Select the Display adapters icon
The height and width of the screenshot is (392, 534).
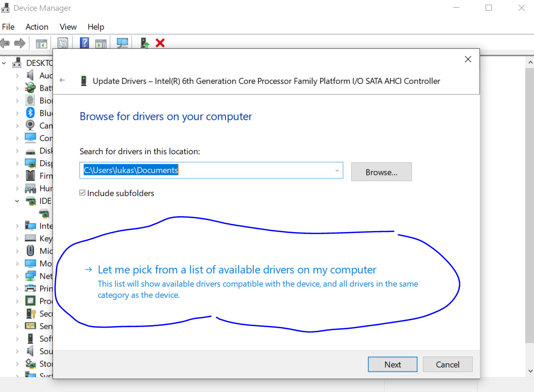(x=30, y=163)
